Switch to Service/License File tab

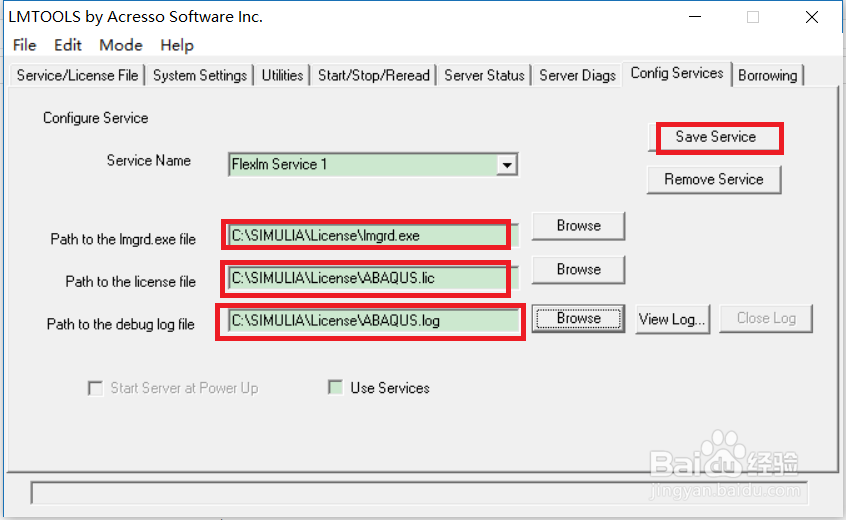[77, 75]
